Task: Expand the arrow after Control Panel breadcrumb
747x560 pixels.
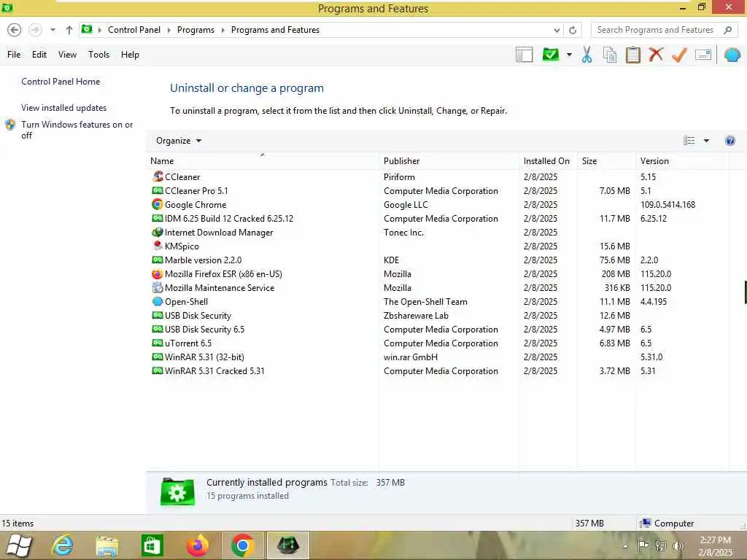Action: click(169, 30)
